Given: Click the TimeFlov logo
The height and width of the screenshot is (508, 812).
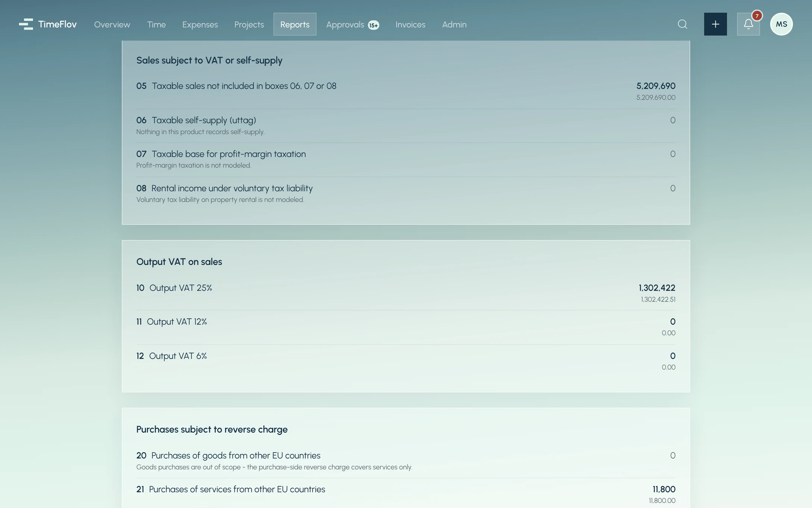Looking at the screenshot, I should coord(48,24).
